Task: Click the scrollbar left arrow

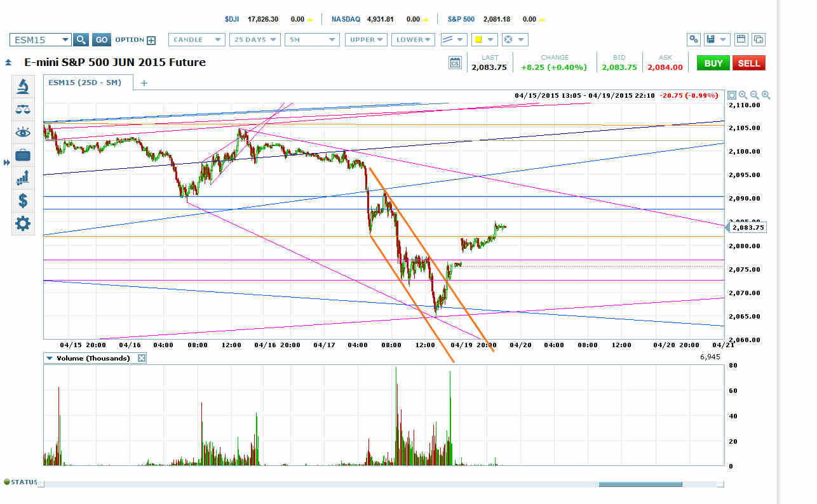Action: coord(41,484)
